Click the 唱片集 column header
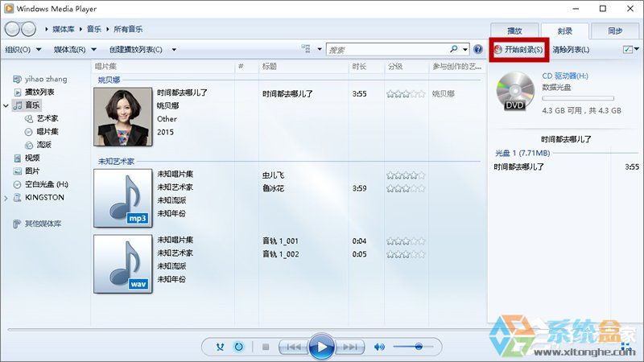The image size is (644, 362). point(105,67)
